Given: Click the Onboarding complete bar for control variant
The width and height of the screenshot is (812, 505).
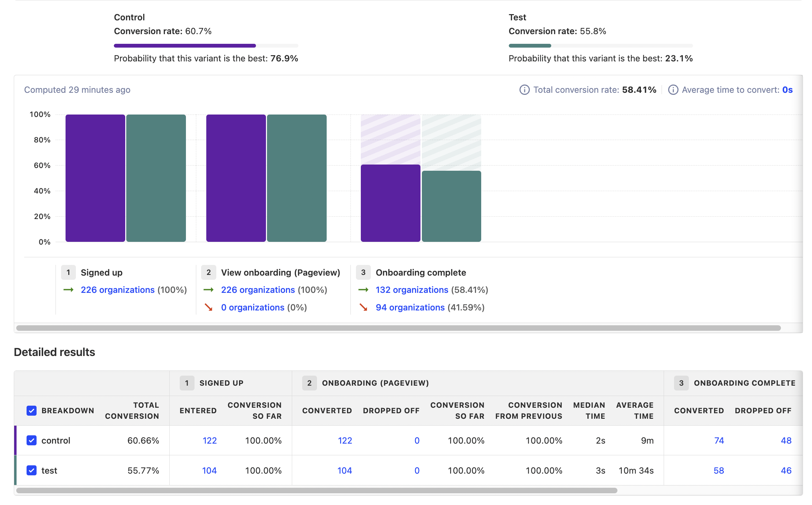Looking at the screenshot, I should [390, 204].
